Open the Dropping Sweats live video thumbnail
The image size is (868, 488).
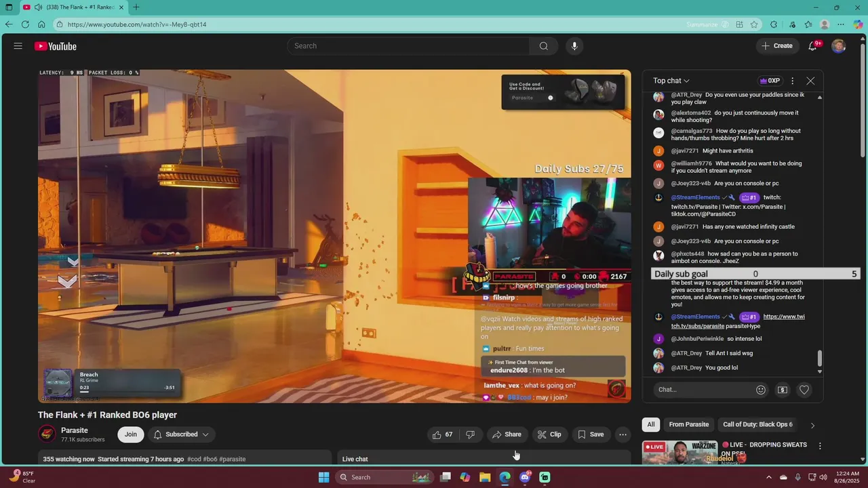point(680,453)
